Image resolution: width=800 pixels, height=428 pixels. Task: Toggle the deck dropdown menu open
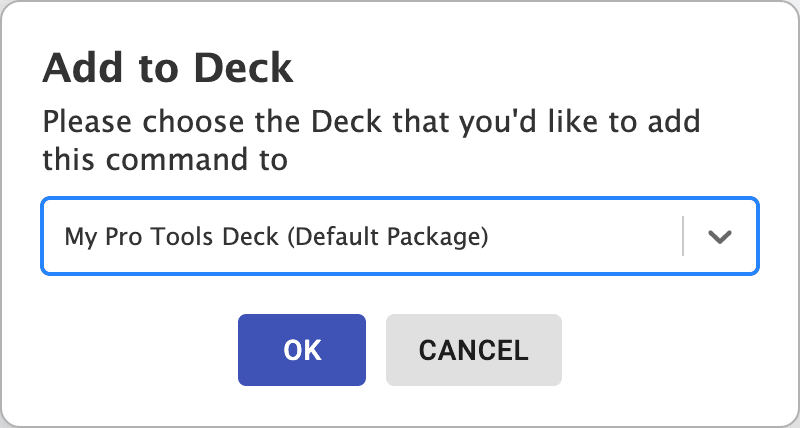[x=719, y=236]
